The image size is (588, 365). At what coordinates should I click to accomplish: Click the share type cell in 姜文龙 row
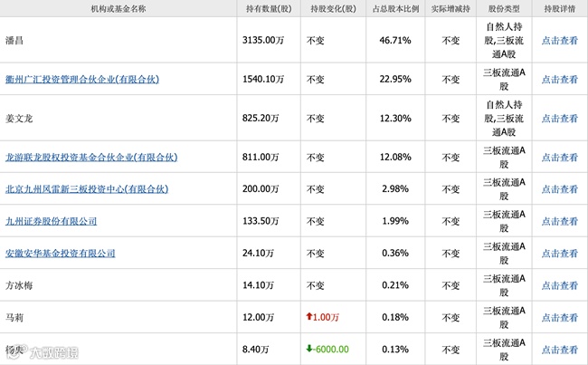(504, 119)
